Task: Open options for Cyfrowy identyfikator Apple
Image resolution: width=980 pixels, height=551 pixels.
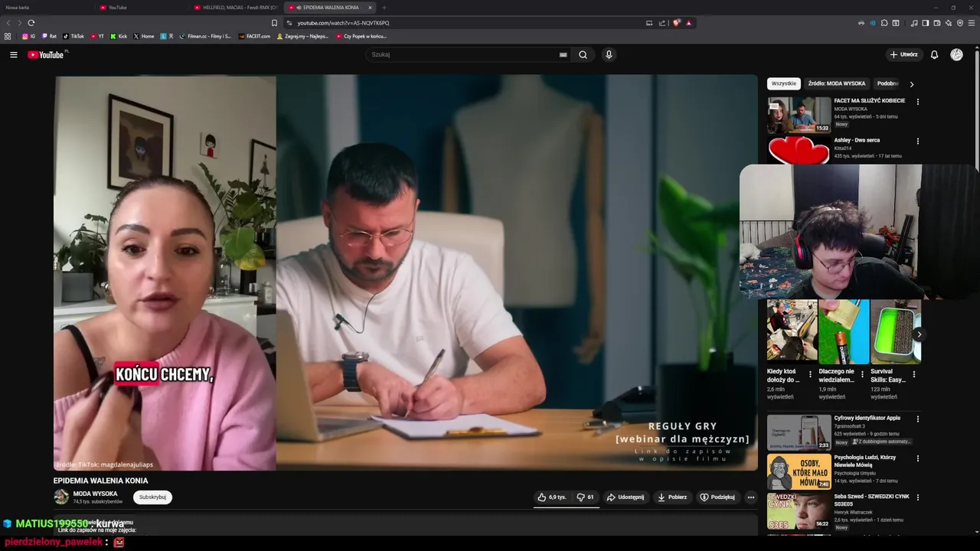Action: pos(917,419)
